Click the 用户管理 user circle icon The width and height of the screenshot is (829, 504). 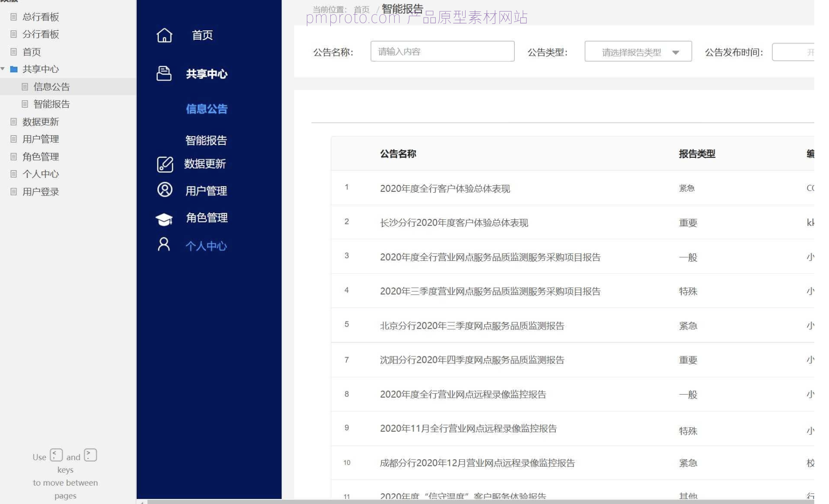165,189
